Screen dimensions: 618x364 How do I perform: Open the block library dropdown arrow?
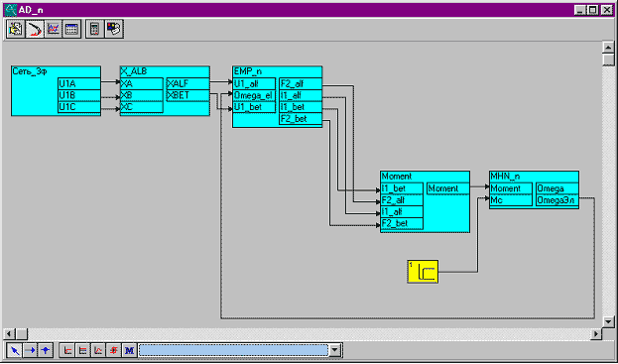(334, 350)
